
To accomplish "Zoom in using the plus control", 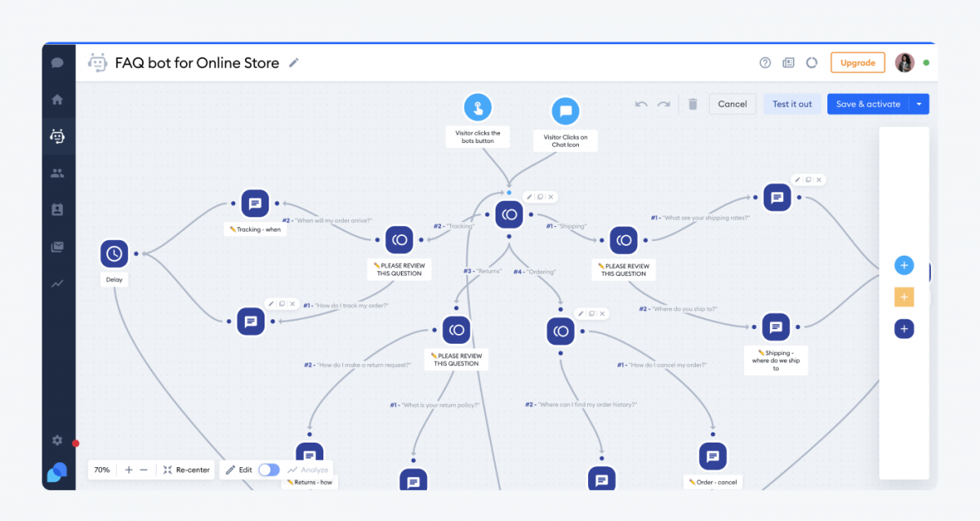I will point(127,470).
